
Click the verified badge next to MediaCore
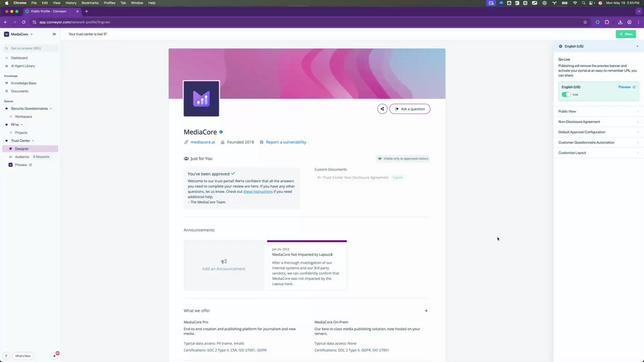(x=221, y=132)
